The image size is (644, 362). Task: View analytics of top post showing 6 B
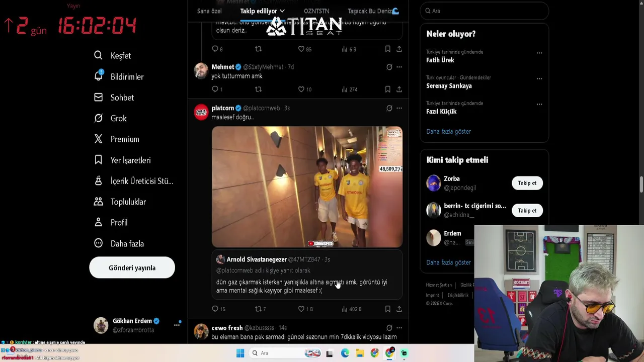click(x=349, y=49)
